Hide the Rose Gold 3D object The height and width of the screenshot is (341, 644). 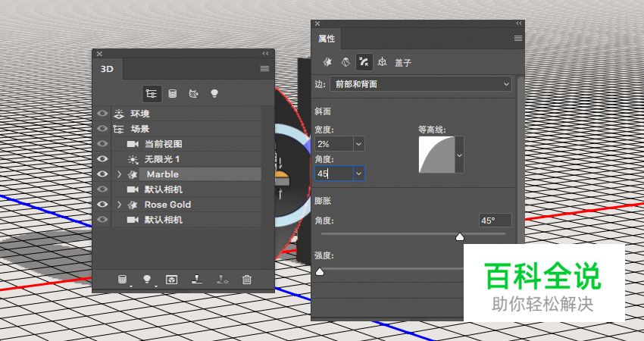point(102,205)
